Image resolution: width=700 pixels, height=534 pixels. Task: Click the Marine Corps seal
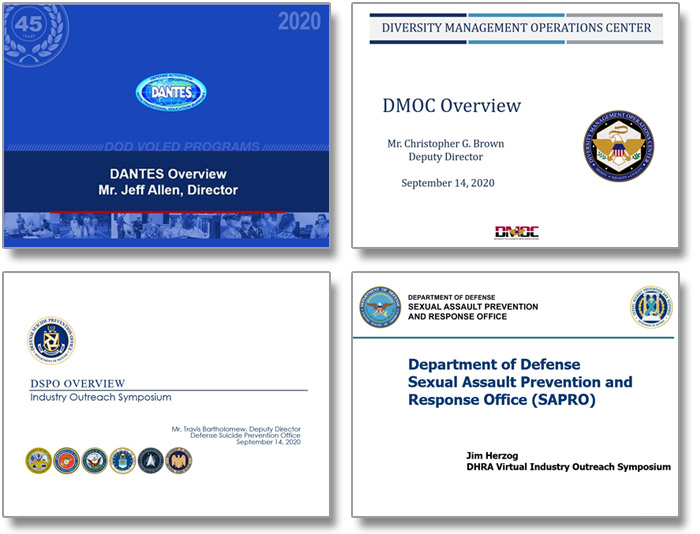click(x=66, y=460)
